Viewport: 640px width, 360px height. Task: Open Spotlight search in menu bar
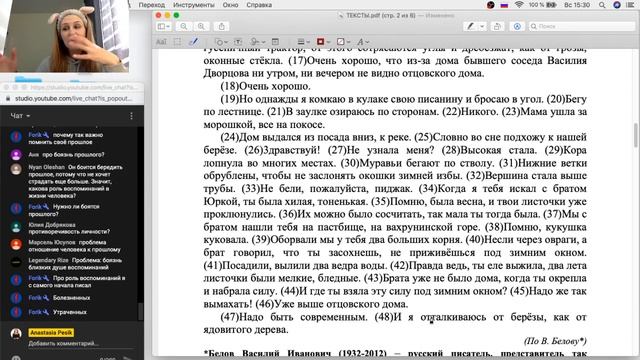coord(602,5)
